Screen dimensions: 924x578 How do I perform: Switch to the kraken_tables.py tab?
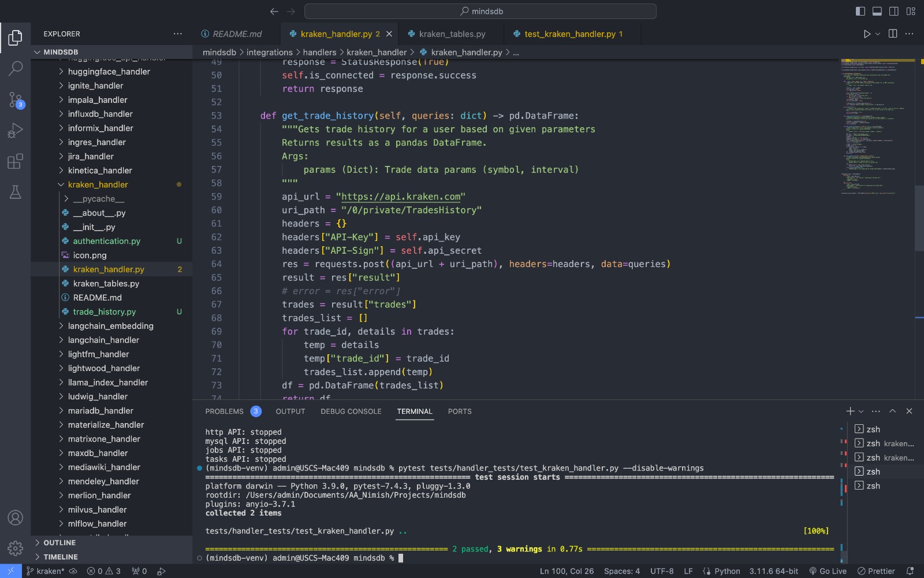tap(452, 34)
